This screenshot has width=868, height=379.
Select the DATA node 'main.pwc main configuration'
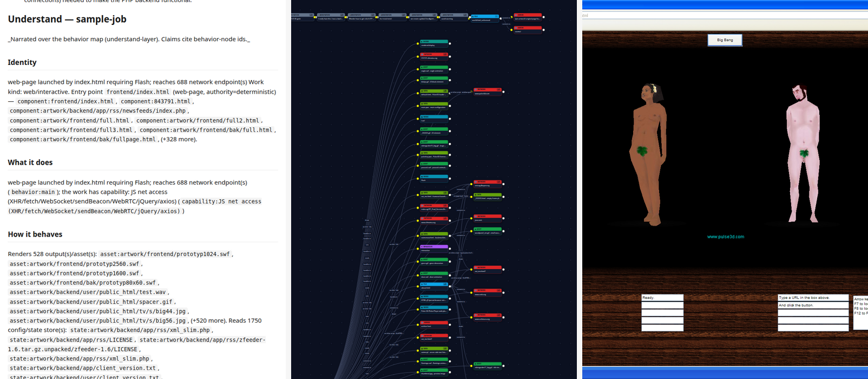(x=434, y=106)
